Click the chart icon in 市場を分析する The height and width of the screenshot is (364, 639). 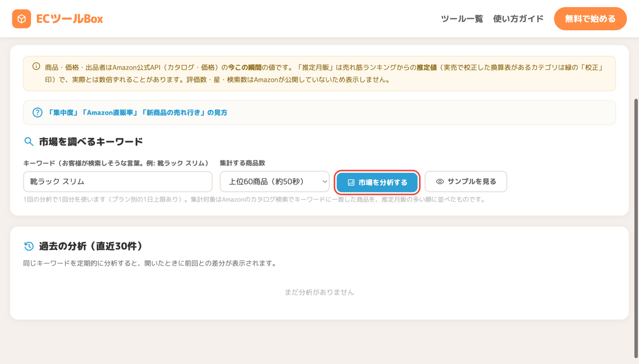[x=351, y=182]
